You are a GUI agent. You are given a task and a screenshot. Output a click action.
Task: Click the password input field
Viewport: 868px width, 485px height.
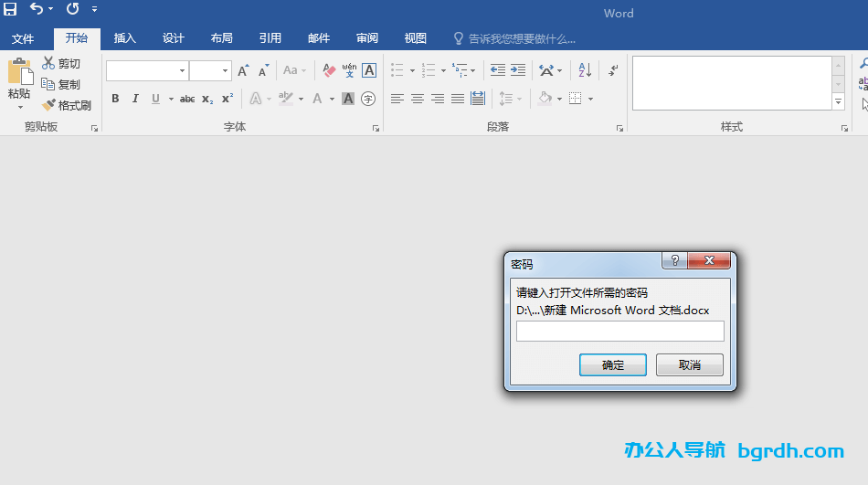(x=620, y=331)
